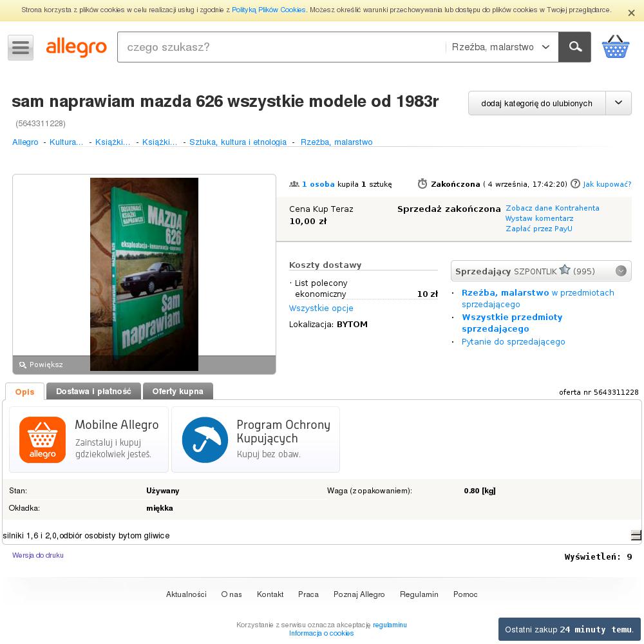644x644 pixels.
Task: Click the Powiększ magnifier icon
Action: coord(23,365)
